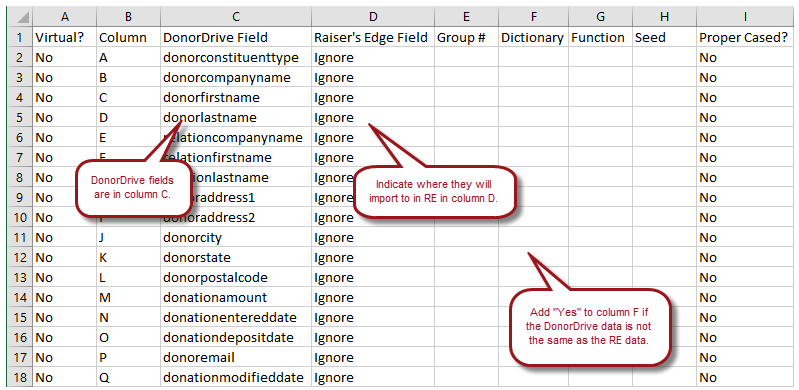Select the 'donationdepositdate' cell
This screenshot has height=390, width=799.
235,337
